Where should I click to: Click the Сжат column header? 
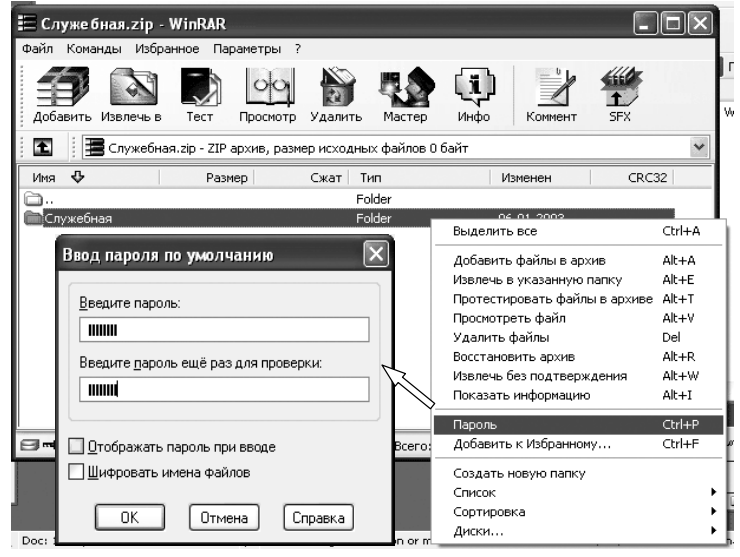(302, 177)
